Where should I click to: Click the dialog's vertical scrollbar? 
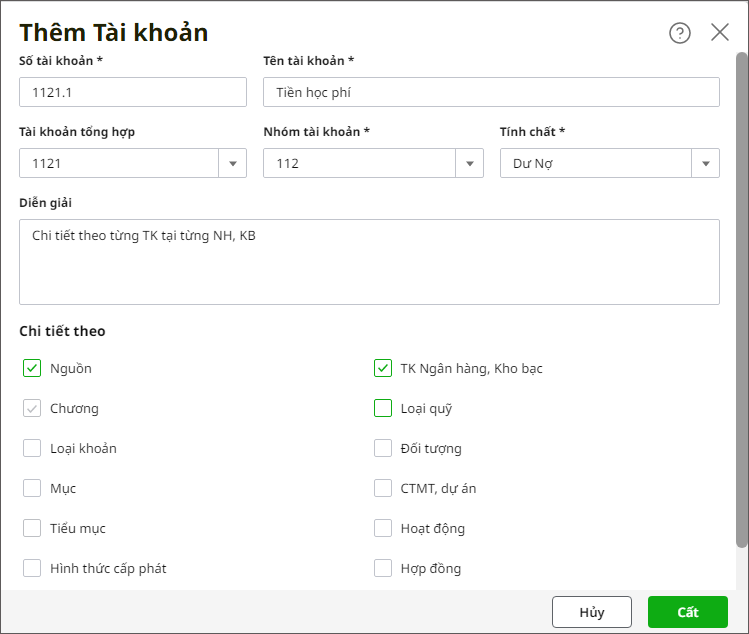[x=741, y=300]
